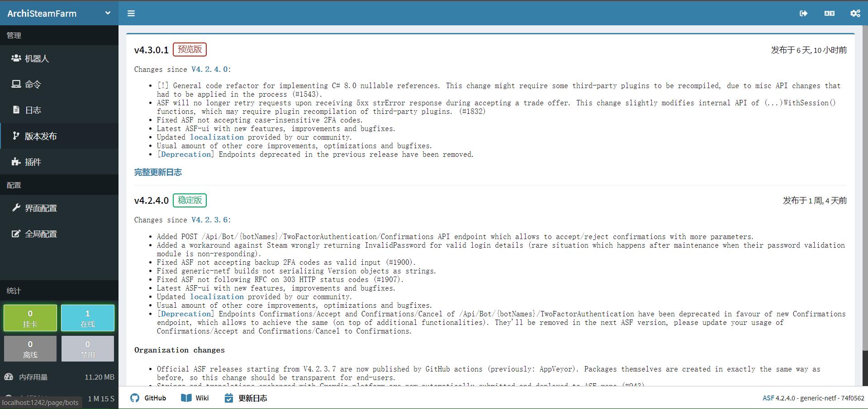Open the language switcher icon
The width and height of the screenshot is (868, 409).
coord(829,14)
